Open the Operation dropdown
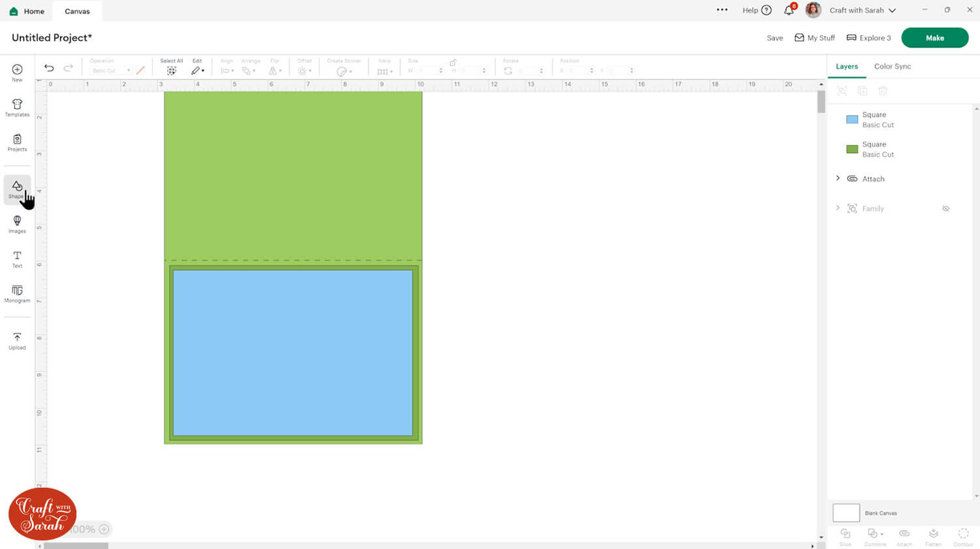980x549 pixels. 111,71
